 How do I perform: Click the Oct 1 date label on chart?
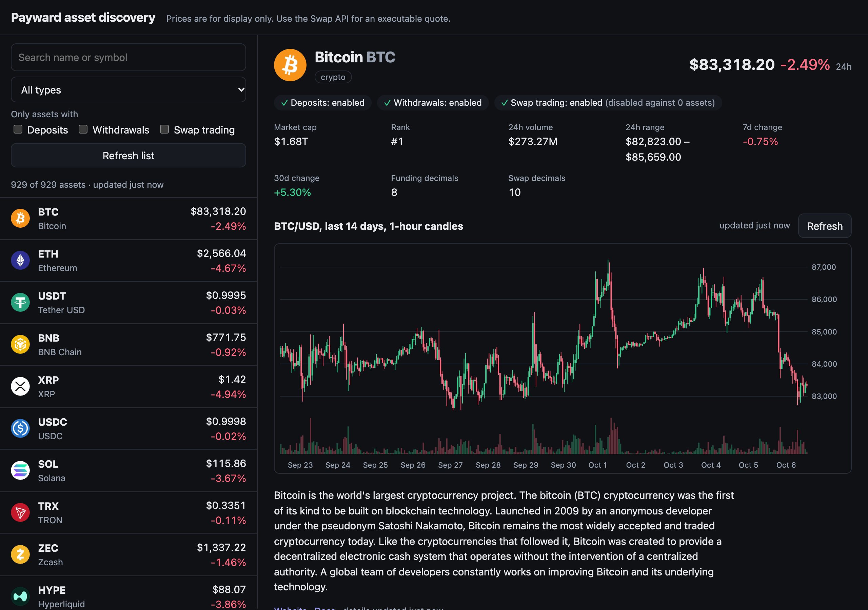click(x=597, y=465)
